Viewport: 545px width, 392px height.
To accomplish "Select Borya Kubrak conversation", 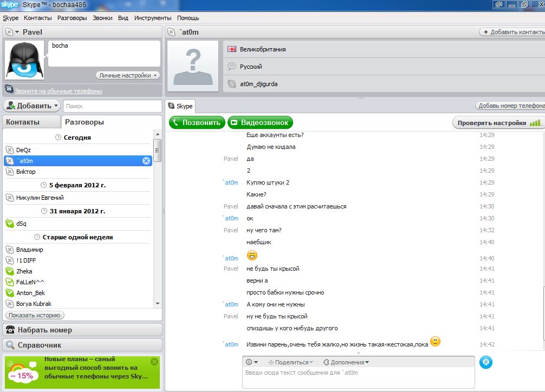I will 78,304.
